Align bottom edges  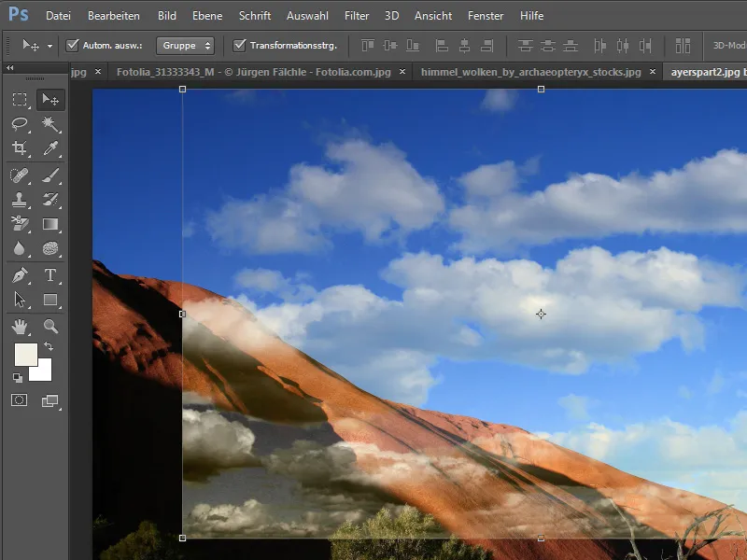[x=413, y=46]
